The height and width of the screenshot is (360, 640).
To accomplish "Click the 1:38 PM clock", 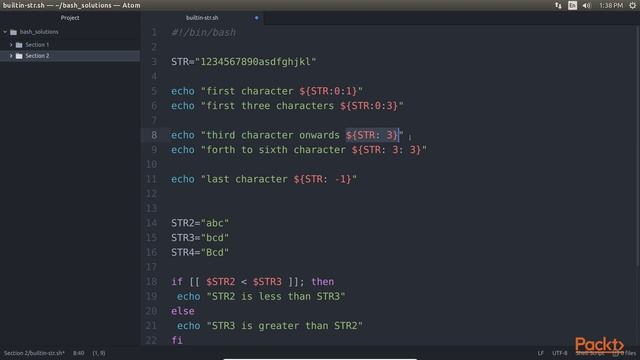I will tap(611, 5).
